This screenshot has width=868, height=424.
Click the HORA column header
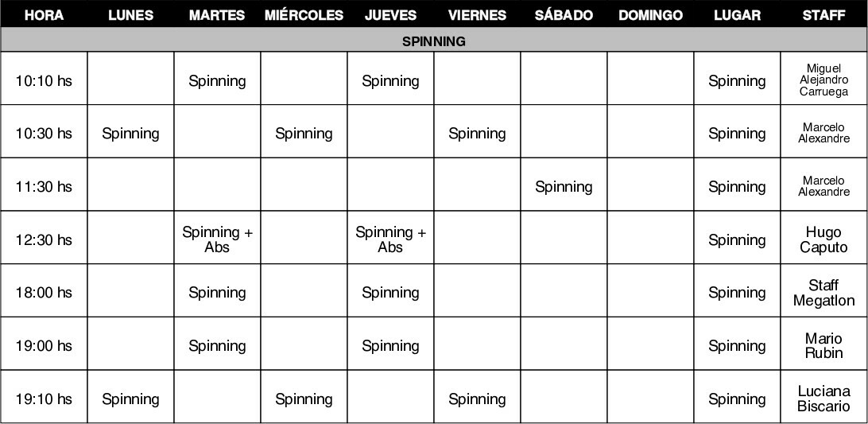(x=44, y=15)
